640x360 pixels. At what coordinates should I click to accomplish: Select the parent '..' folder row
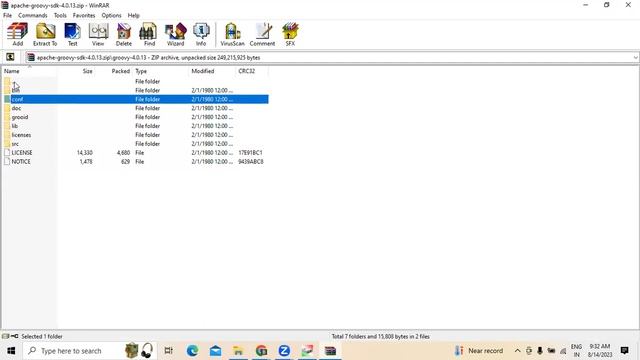coord(136,81)
